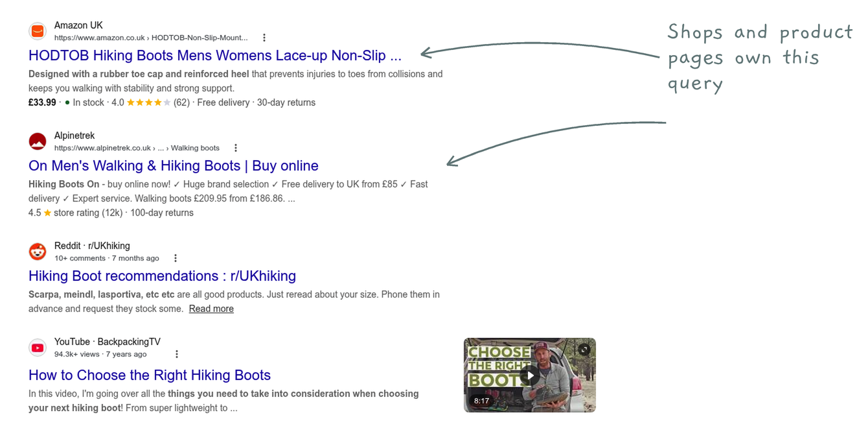Click expand icon on video thumbnail corner
This screenshot has width=868, height=428.
pos(584,350)
